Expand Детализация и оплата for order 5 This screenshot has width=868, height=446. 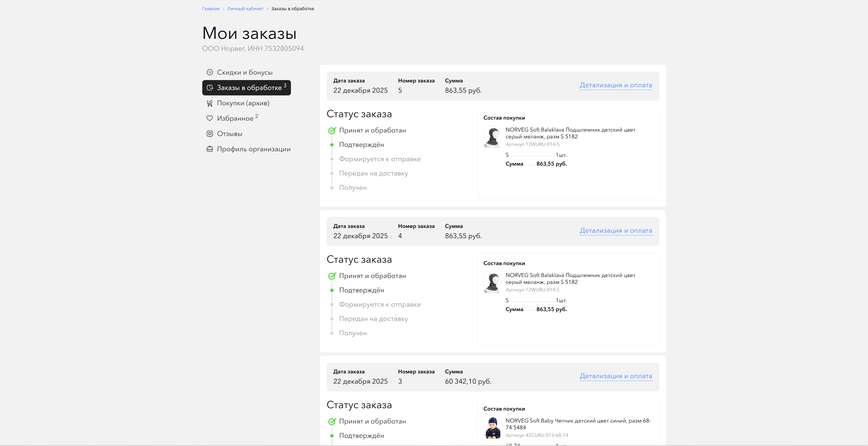point(616,85)
